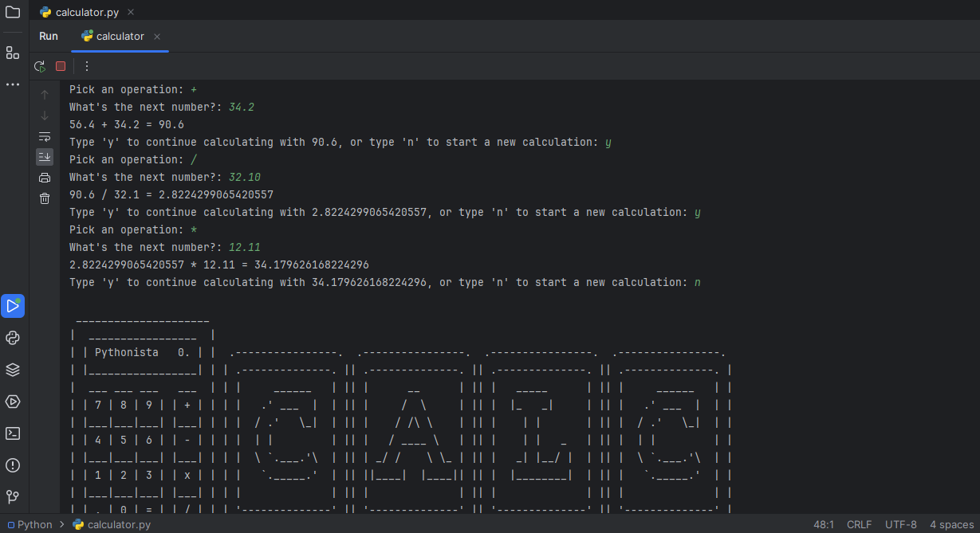Rerun the calculator script
Viewport: 980px width, 533px height.
tap(39, 66)
